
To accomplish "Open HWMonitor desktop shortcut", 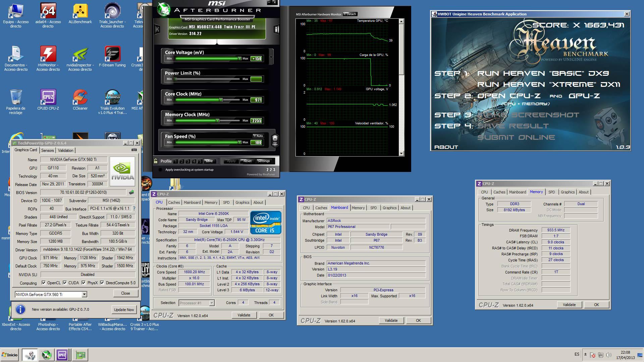I will coord(48,59).
